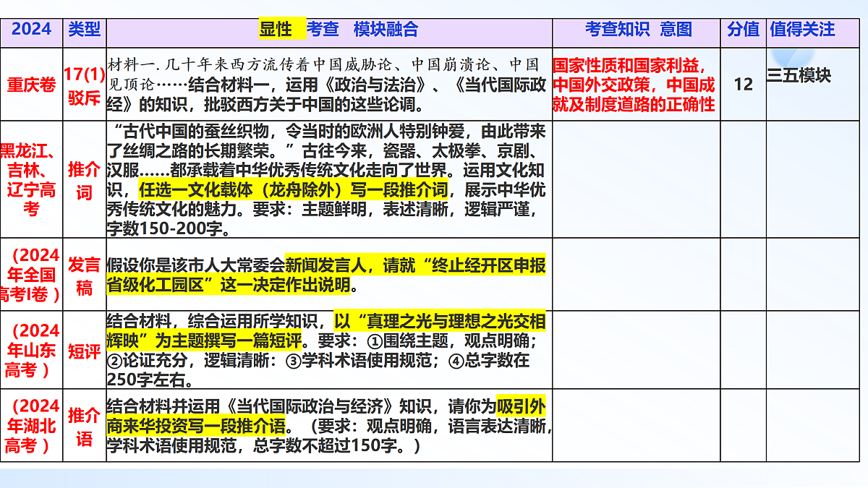Viewport: 868px width, 488px height.
Task: Click highlighted '吸引外商来华投资写一段推介语' text
Action: (325, 416)
